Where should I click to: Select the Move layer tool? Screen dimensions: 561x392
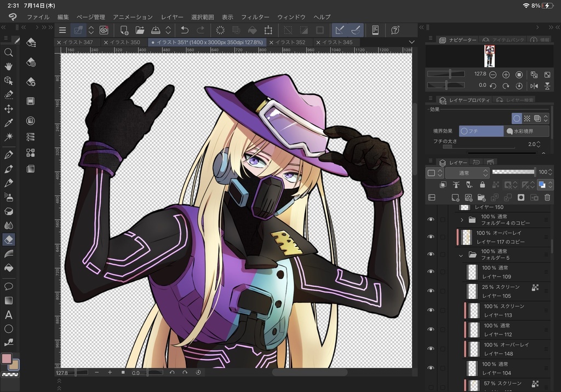pyautogui.click(x=9, y=109)
